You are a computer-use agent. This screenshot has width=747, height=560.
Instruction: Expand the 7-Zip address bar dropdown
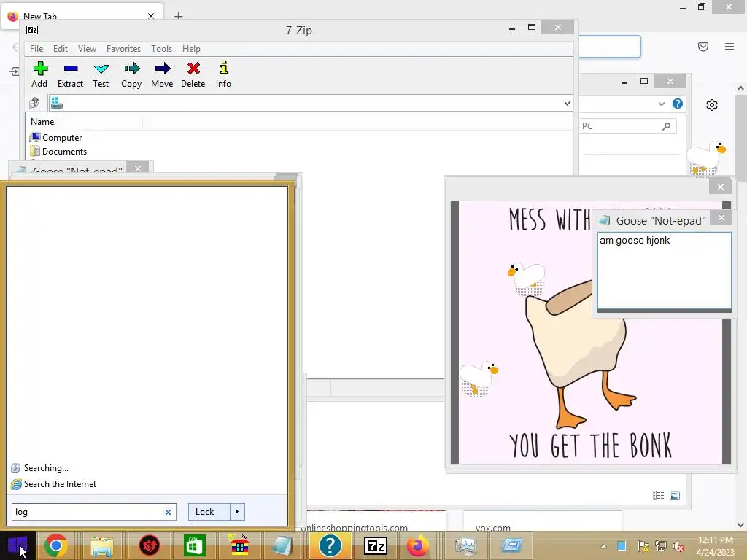point(567,104)
